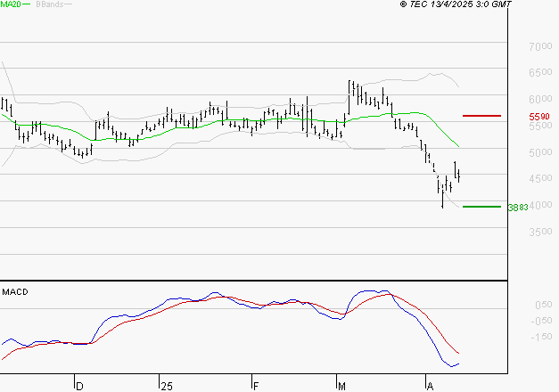Click the MA20 legend label
Viewport: 559px width, 392px height.
(x=10, y=4)
